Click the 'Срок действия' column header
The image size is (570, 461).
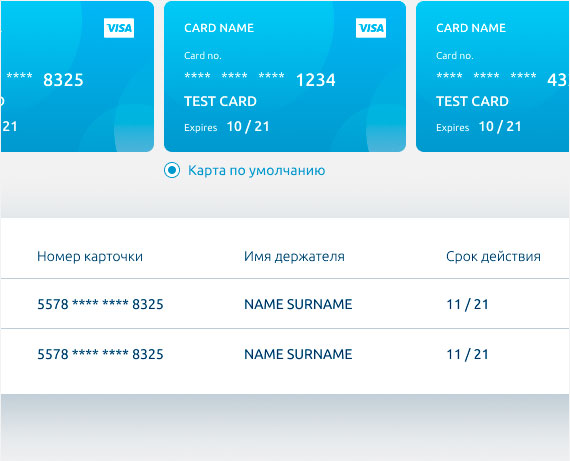pyautogui.click(x=493, y=256)
